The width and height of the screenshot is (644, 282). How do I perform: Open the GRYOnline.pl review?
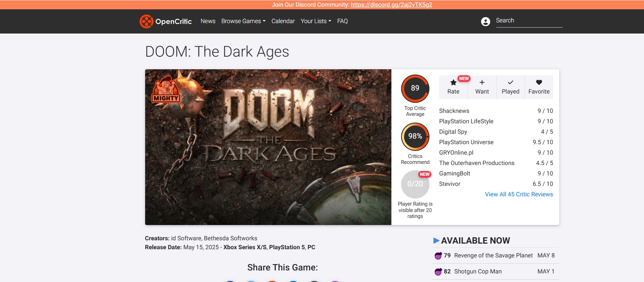click(x=456, y=153)
